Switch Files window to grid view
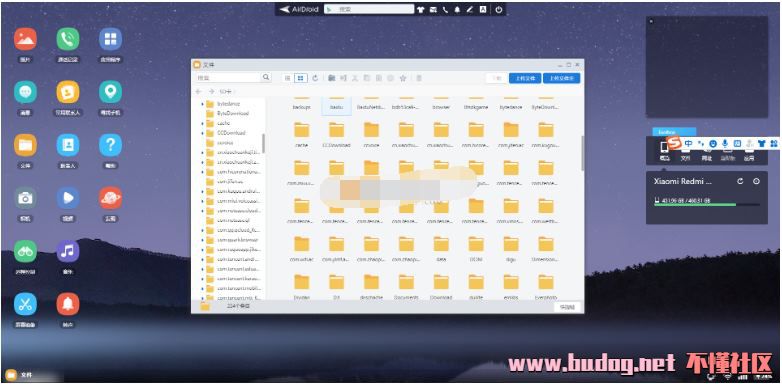 (x=301, y=78)
